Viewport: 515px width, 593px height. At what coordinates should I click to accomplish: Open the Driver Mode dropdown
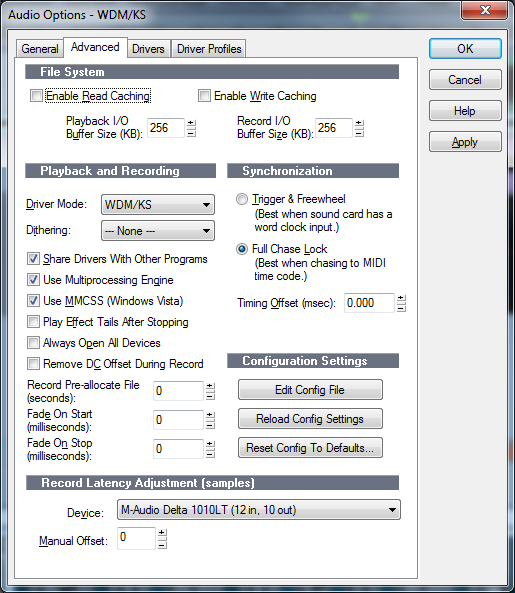click(x=158, y=205)
